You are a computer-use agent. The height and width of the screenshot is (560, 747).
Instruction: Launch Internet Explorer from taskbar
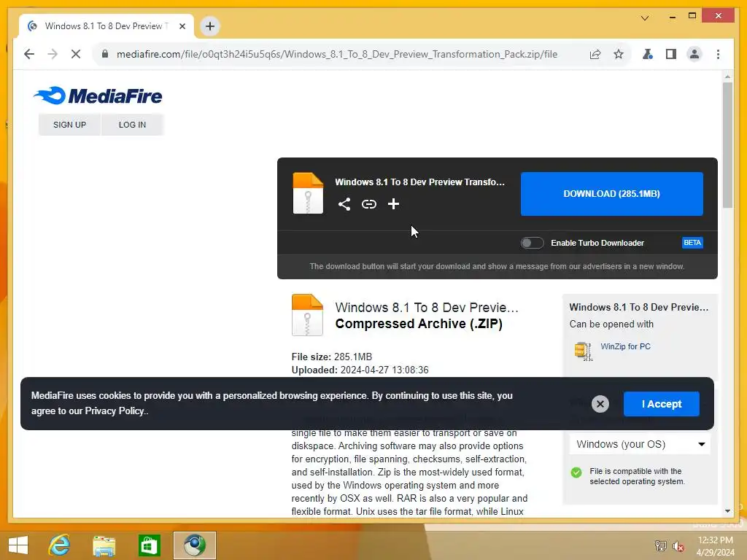pyautogui.click(x=59, y=545)
